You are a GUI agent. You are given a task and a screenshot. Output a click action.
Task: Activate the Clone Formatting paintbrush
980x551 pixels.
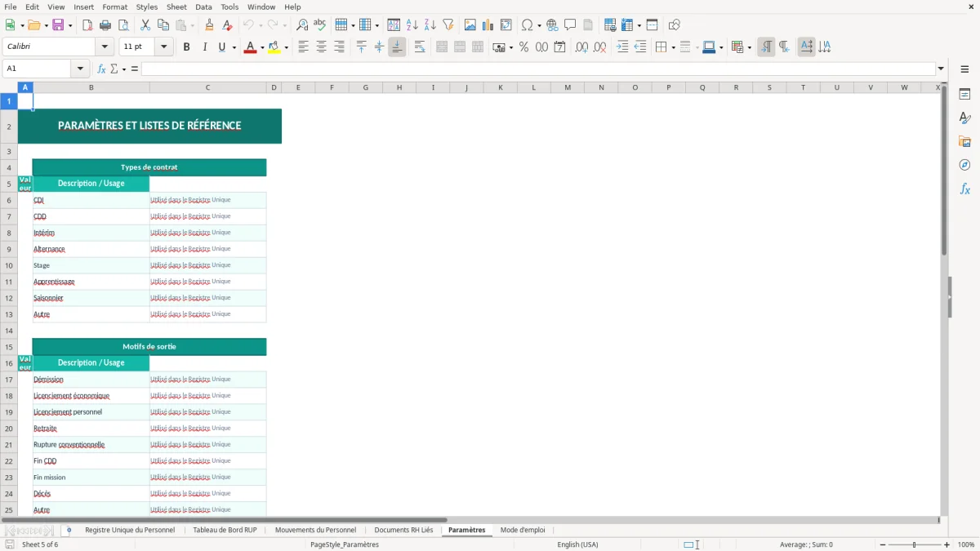click(x=210, y=25)
